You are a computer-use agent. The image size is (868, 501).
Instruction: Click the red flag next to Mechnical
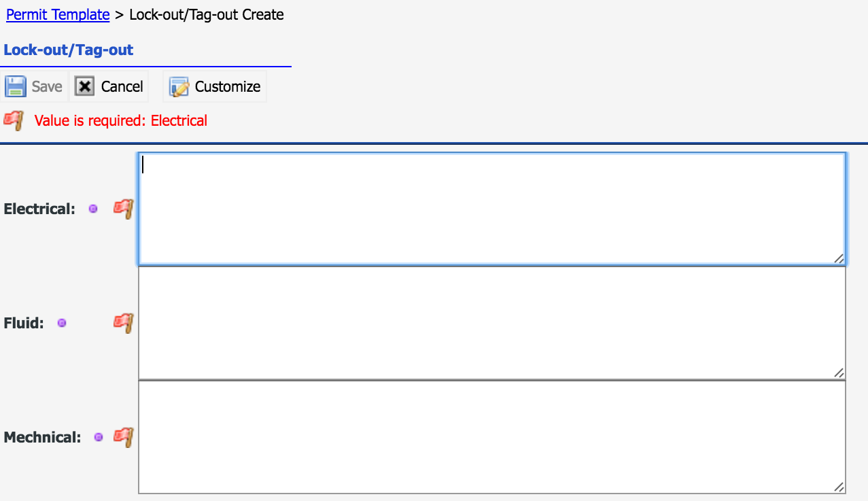click(x=123, y=437)
